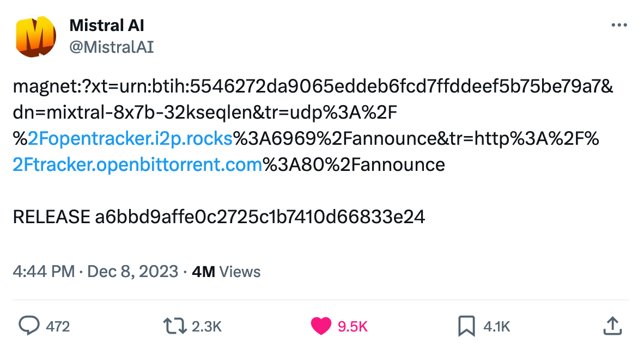Click the 4:44 PM timestamp
Screen dimensions: 644x344
click(x=44, y=272)
